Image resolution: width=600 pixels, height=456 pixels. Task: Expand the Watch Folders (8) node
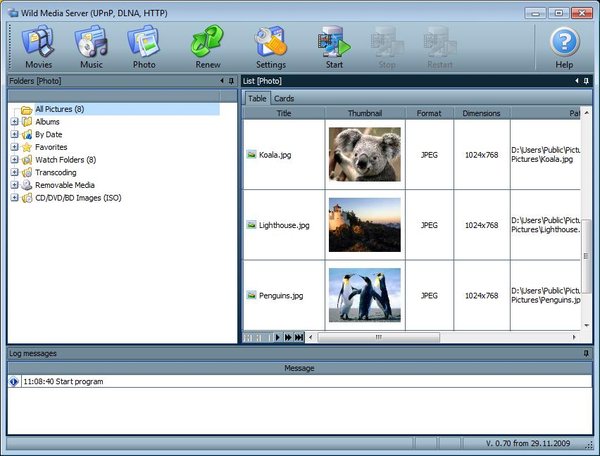14,160
